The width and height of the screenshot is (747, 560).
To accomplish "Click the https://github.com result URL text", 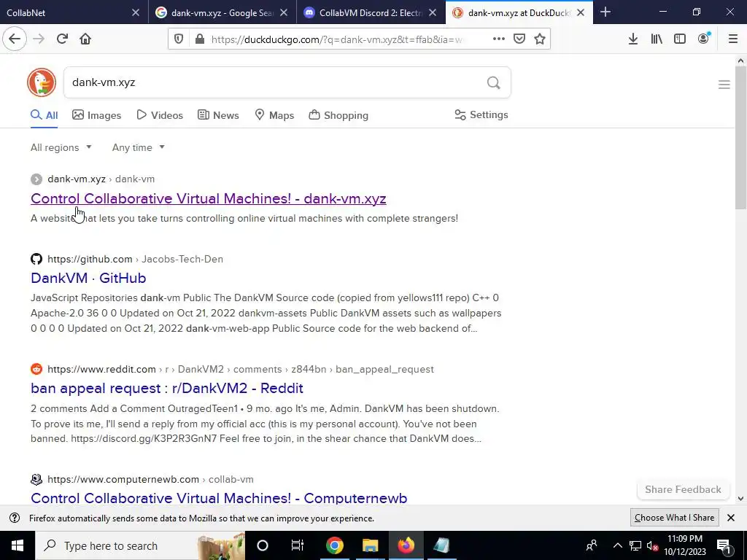I will [x=90, y=259].
